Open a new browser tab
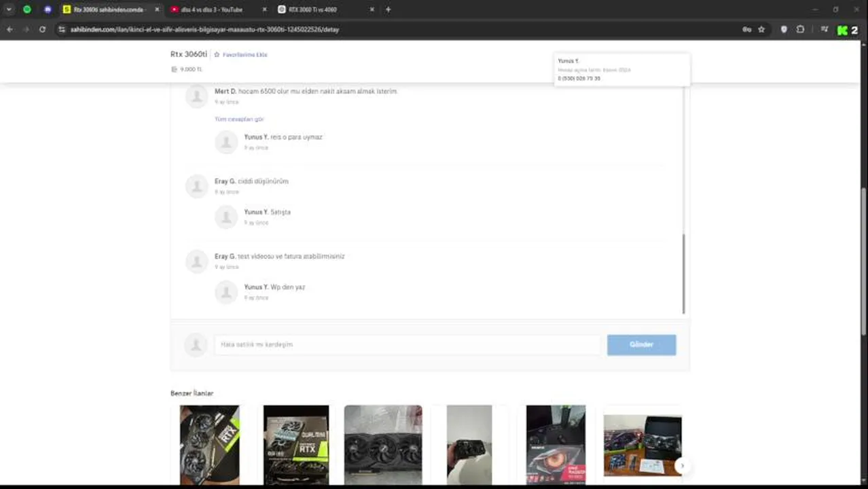868x489 pixels. [388, 10]
